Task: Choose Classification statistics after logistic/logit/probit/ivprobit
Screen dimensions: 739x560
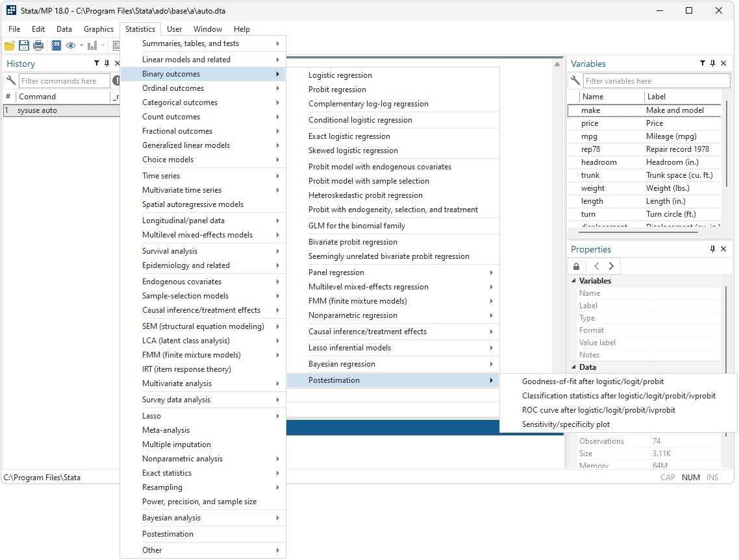Action: (x=618, y=396)
